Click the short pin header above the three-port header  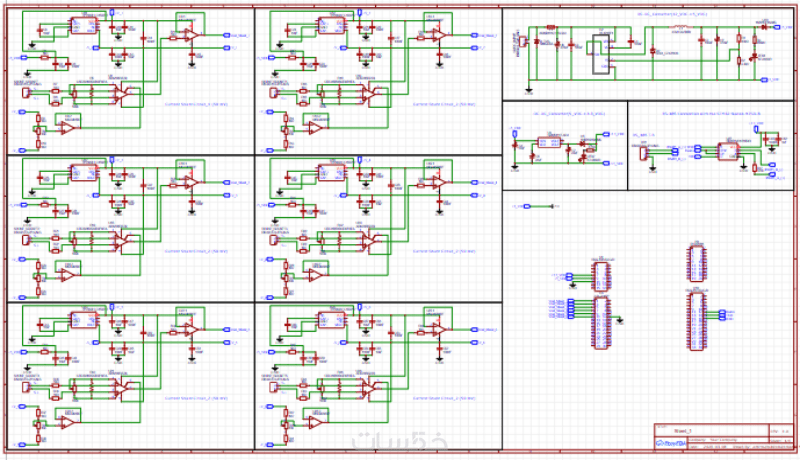point(697,263)
